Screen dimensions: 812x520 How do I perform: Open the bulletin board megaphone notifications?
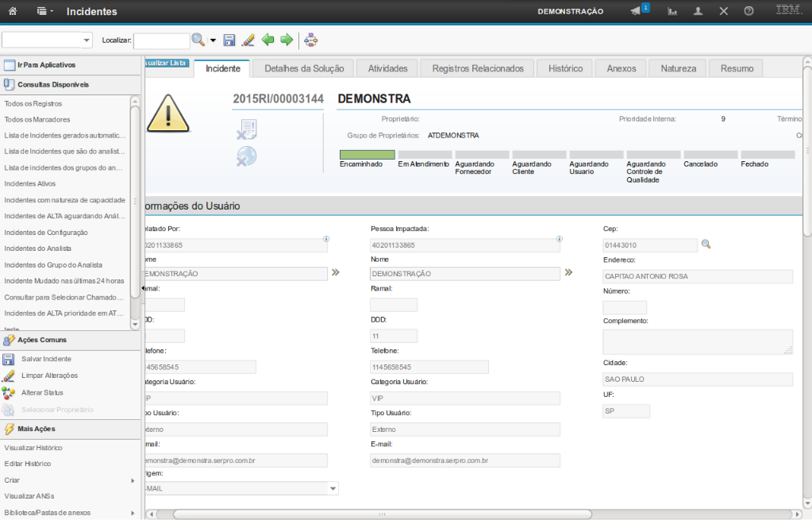[636, 11]
